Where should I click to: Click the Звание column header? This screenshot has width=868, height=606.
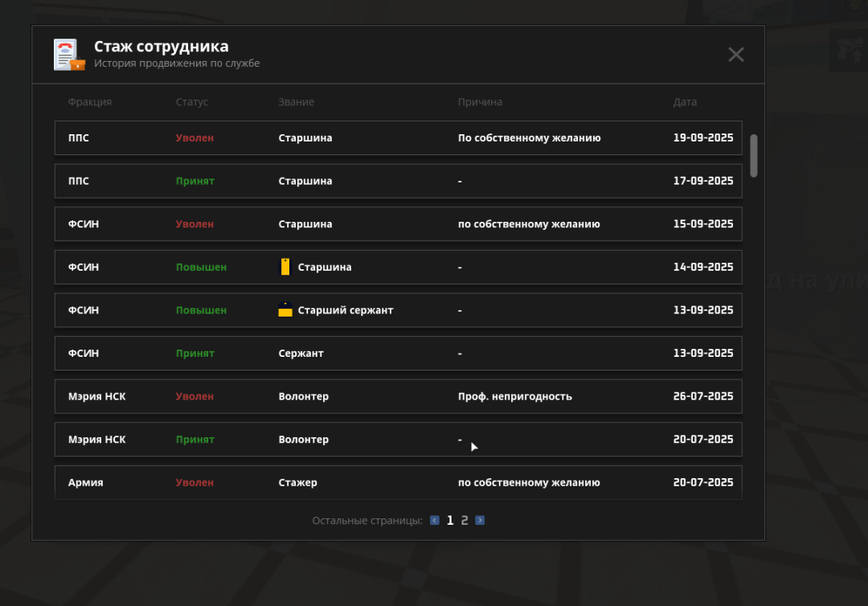click(296, 102)
